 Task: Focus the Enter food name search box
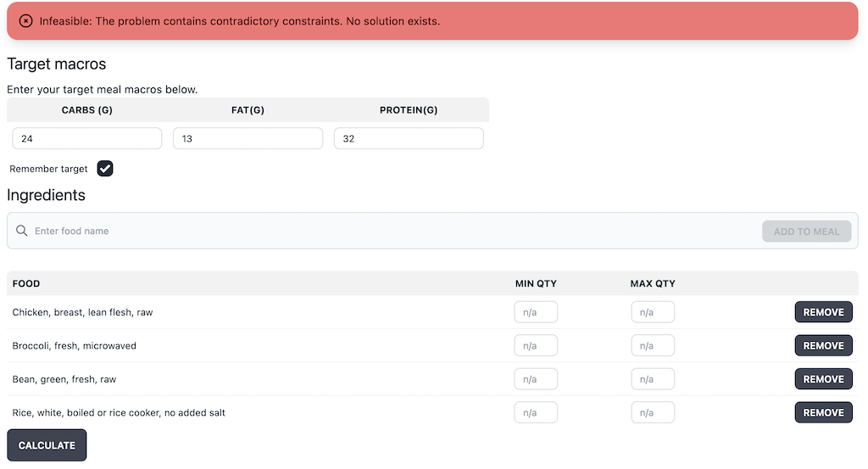coord(390,231)
